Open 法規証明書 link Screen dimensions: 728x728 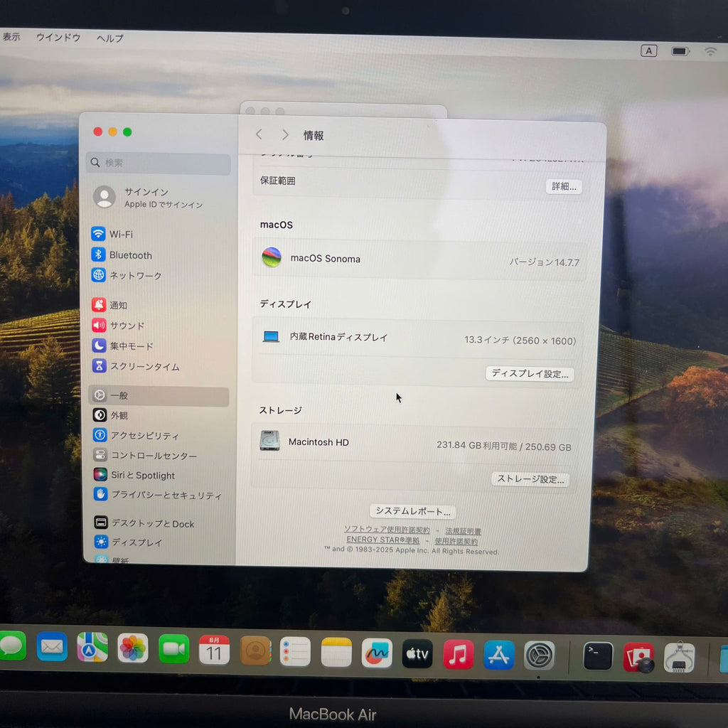pos(463,531)
